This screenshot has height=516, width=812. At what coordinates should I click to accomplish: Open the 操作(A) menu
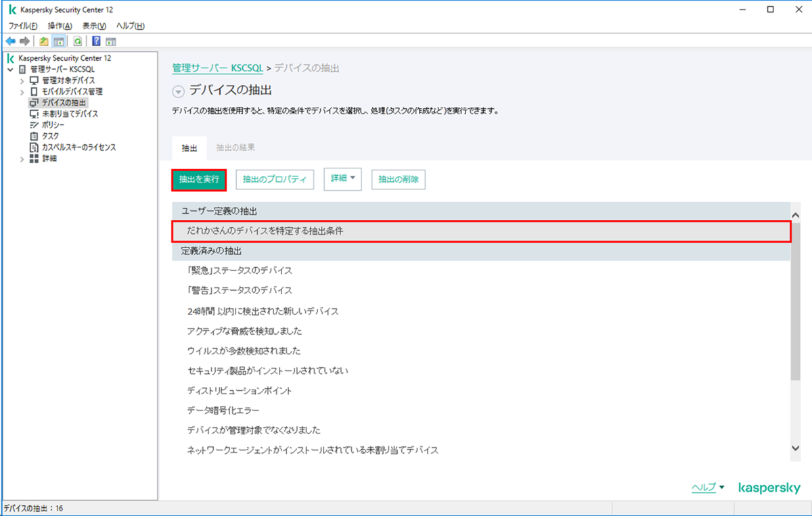click(x=60, y=26)
